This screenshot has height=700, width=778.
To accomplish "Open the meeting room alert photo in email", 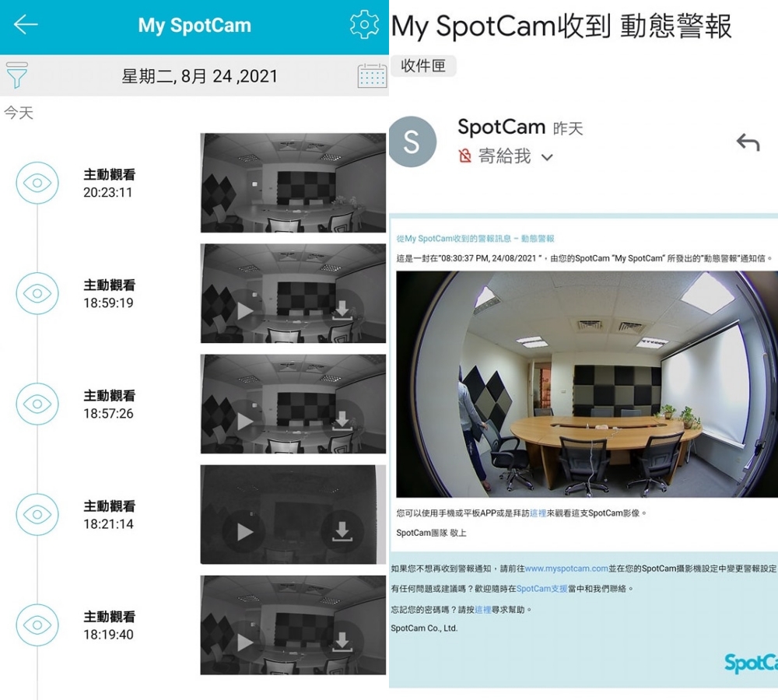I will point(587,384).
